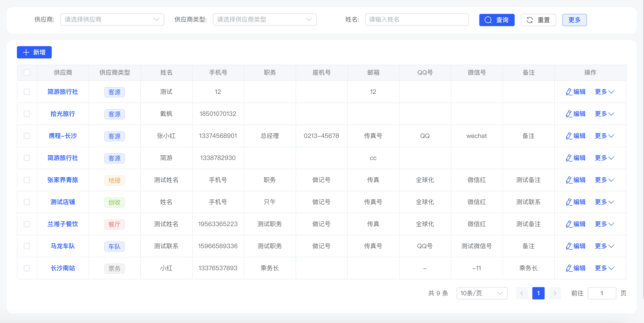Check the select-all checkbox in table header
This screenshot has width=644, height=323.
[27, 73]
